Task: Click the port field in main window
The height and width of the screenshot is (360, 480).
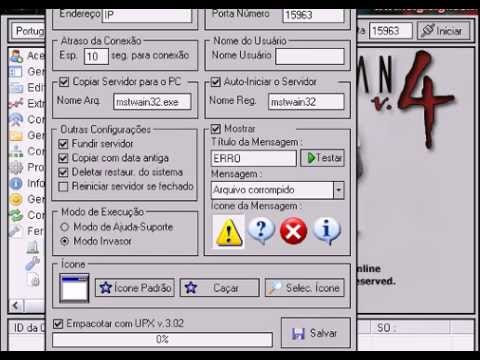Action: tap(391, 31)
